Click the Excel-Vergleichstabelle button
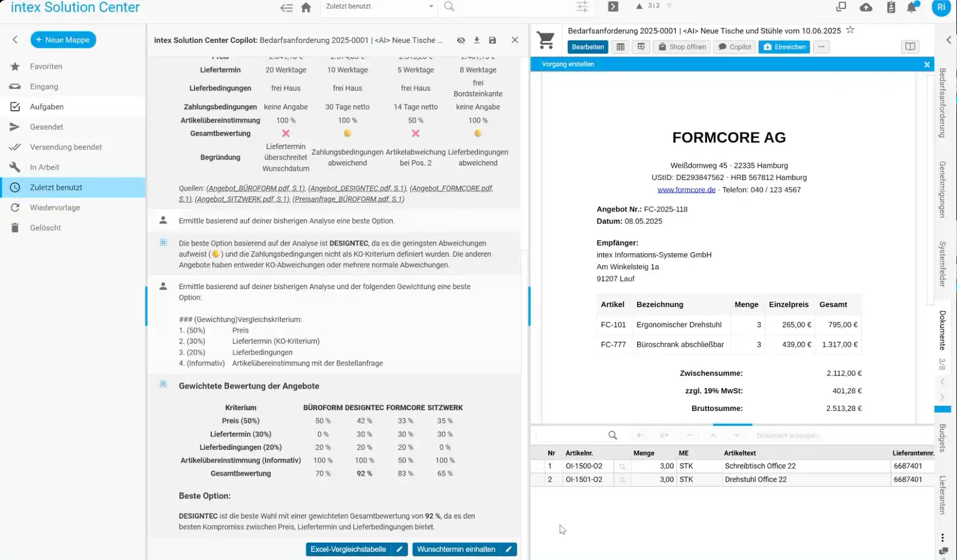 click(348, 549)
